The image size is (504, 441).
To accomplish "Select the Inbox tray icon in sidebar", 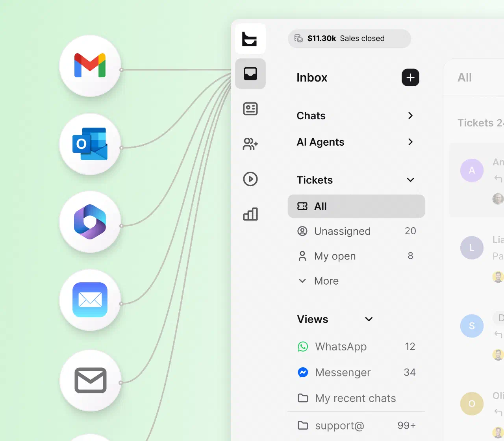I will click(x=250, y=74).
